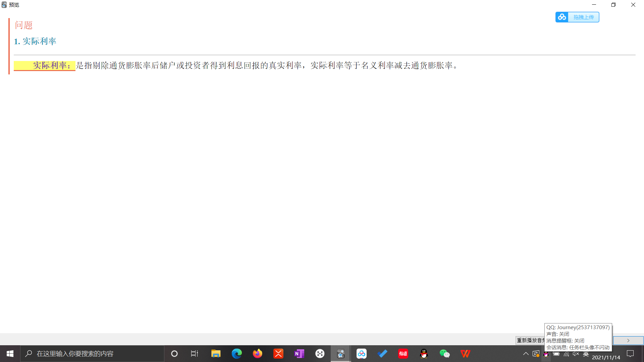Open the Windows Start menu
This screenshot has width=644, height=362.
(10, 354)
